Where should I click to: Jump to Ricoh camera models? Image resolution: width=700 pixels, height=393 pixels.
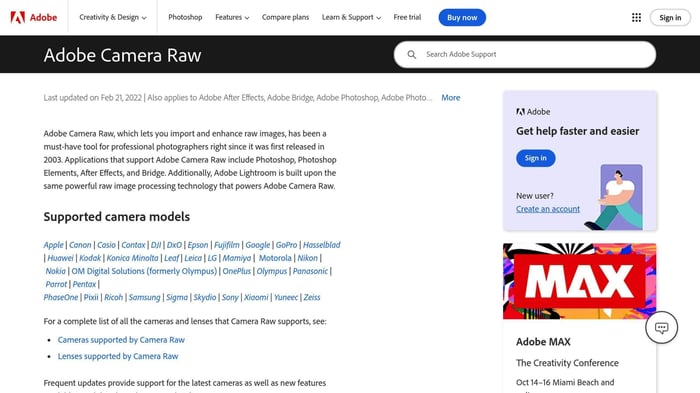click(x=113, y=297)
